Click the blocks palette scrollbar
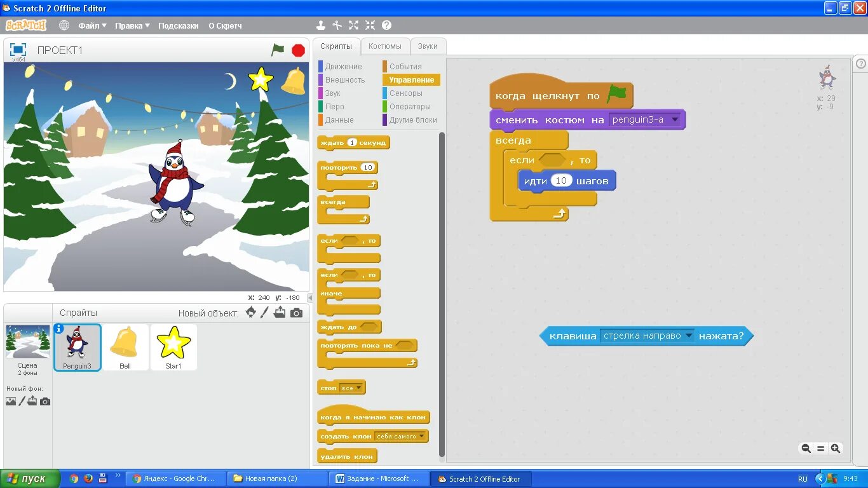868x488 pixels. coord(442,295)
